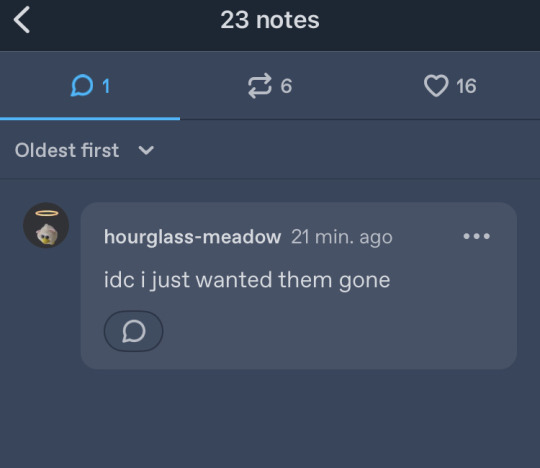Viewport: 540px width, 468px height.
Task: Click the 23 notes header title
Action: (x=270, y=20)
